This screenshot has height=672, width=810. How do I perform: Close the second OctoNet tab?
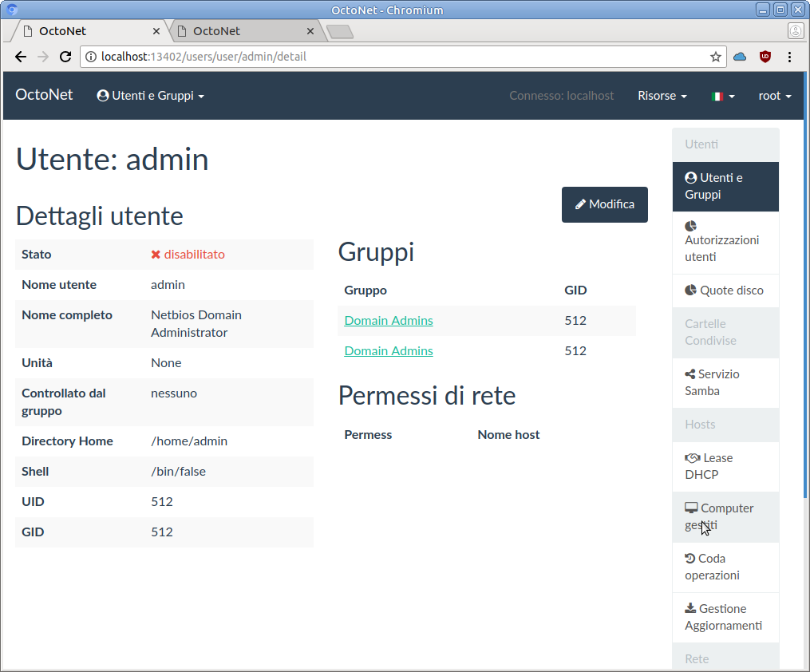310,31
